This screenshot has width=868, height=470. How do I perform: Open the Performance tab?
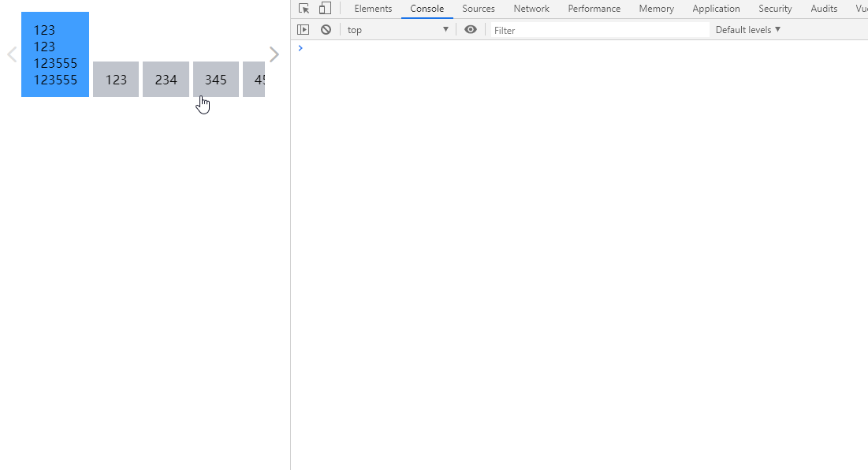pyautogui.click(x=594, y=9)
